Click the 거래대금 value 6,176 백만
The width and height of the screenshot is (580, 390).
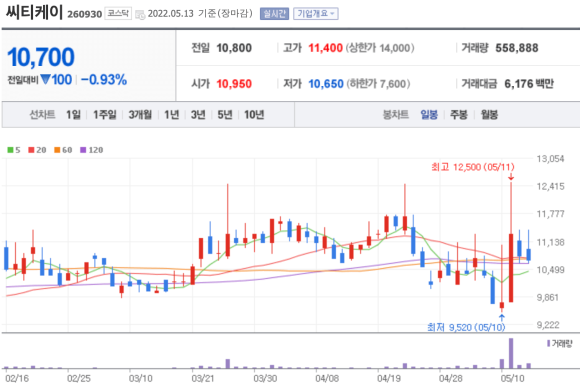click(x=529, y=84)
